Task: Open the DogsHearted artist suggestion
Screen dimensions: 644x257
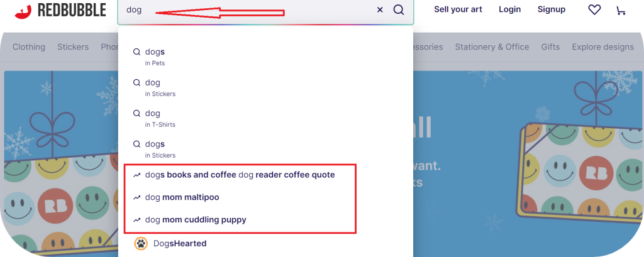Action: coord(265,243)
